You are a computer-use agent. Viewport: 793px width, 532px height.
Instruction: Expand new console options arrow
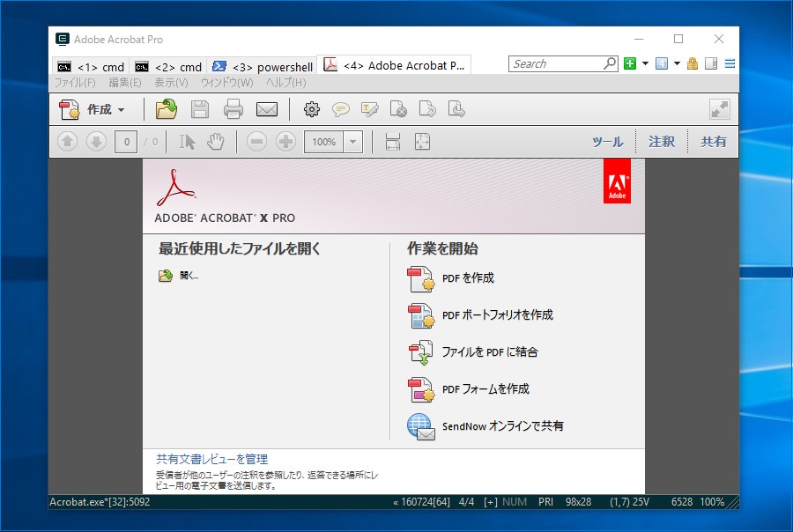[x=645, y=63]
